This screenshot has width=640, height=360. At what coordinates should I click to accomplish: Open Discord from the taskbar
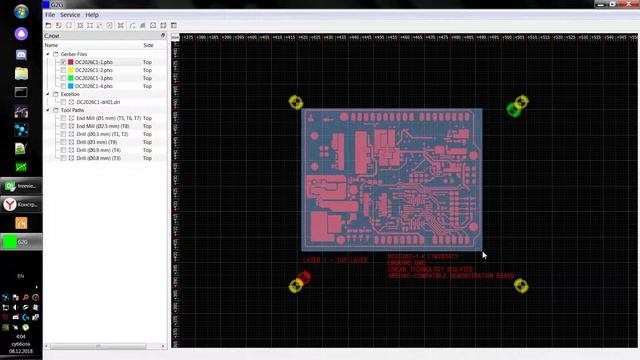(x=21, y=54)
